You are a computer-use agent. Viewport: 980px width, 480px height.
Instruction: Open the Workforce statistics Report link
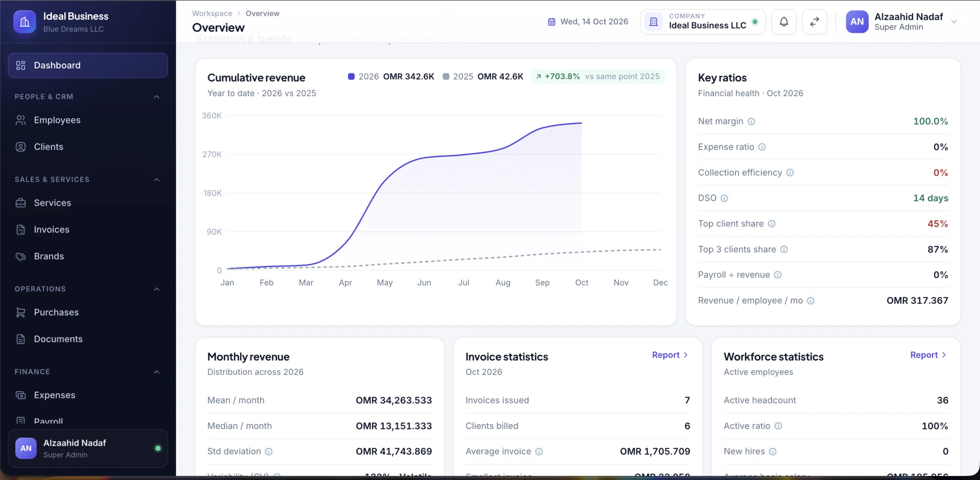[928, 355]
